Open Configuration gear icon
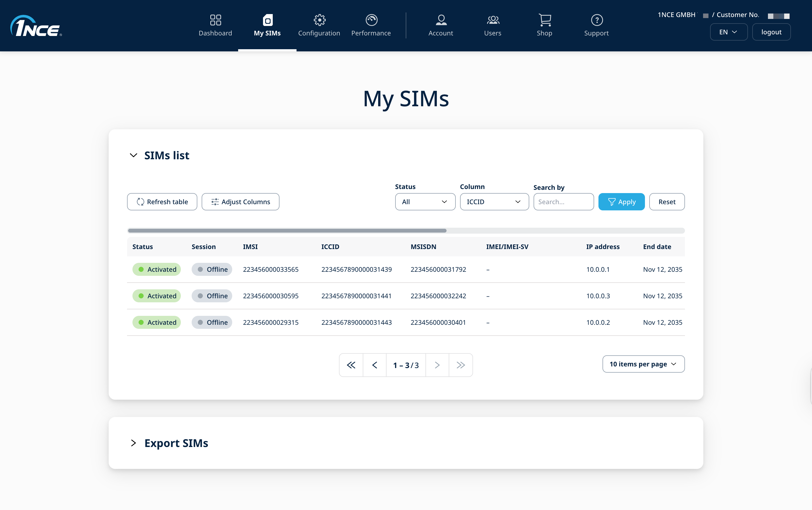The image size is (812, 510). pyautogui.click(x=319, y=20)
